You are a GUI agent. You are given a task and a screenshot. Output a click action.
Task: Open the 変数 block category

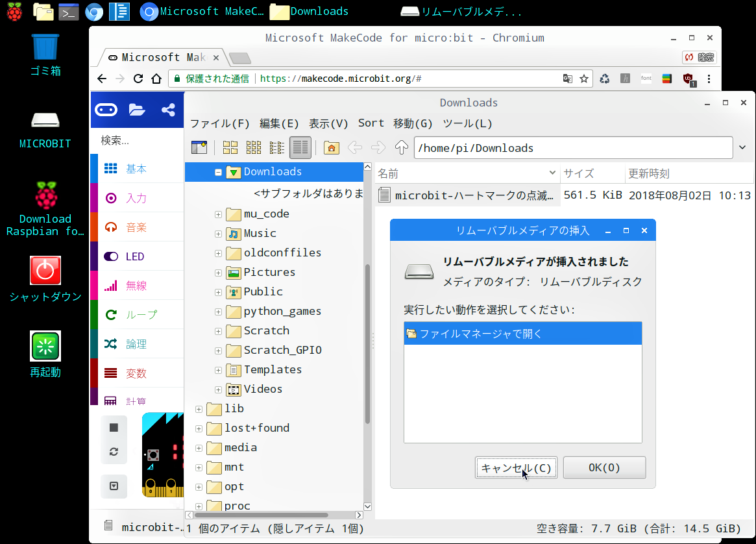(x=138, y=373)
